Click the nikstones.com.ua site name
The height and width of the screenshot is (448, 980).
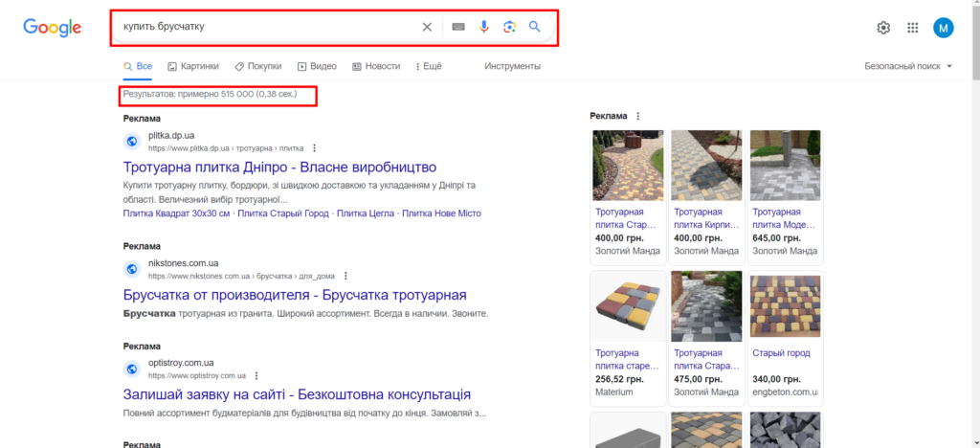[x=183, y=263]
